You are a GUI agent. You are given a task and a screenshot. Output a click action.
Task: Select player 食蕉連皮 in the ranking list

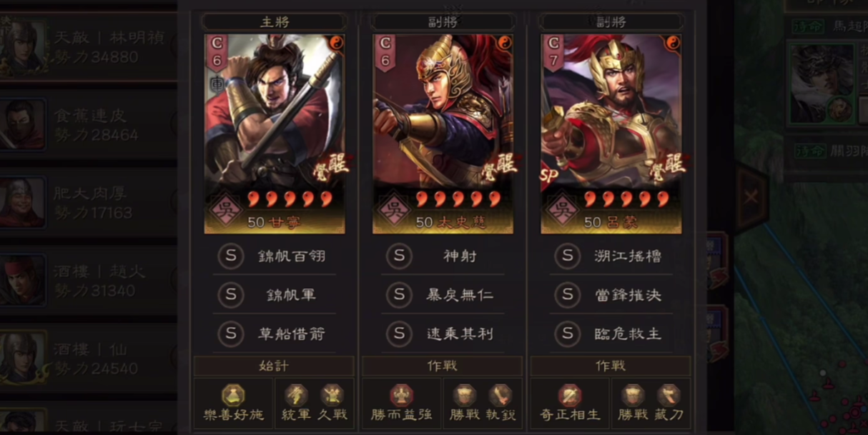pyautogui.click(x=89, y=125)
